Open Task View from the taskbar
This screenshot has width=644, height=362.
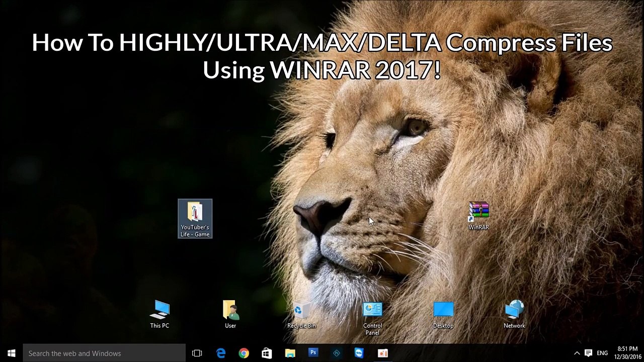coord(197,353)
